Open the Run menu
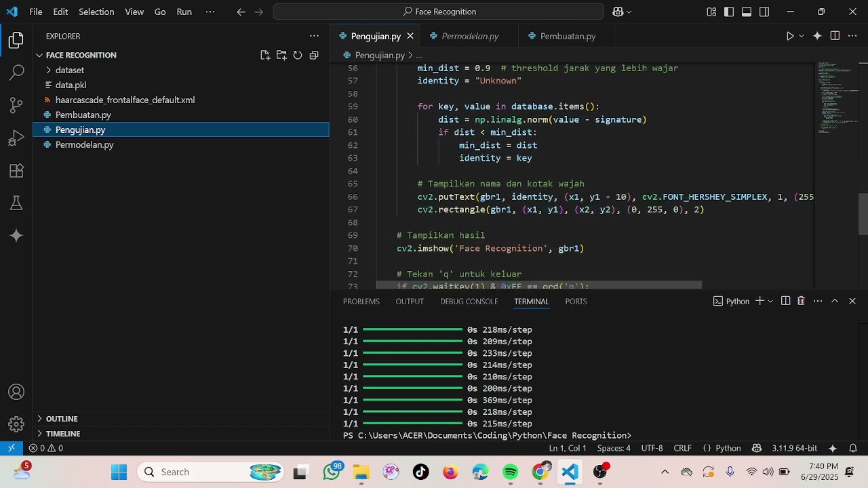The width and height of the screenshot is (868, 488). tap(184, 12)
